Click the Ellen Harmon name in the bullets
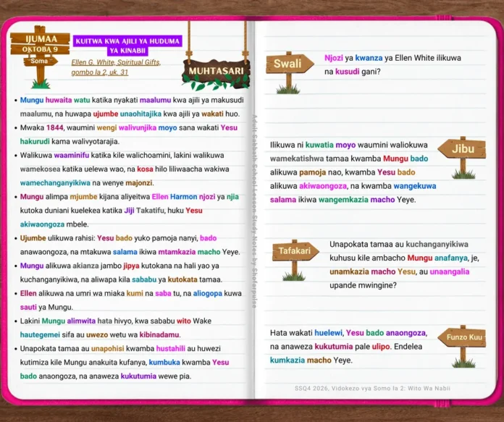This screenshot has width=504, height=422. (175, 197)
